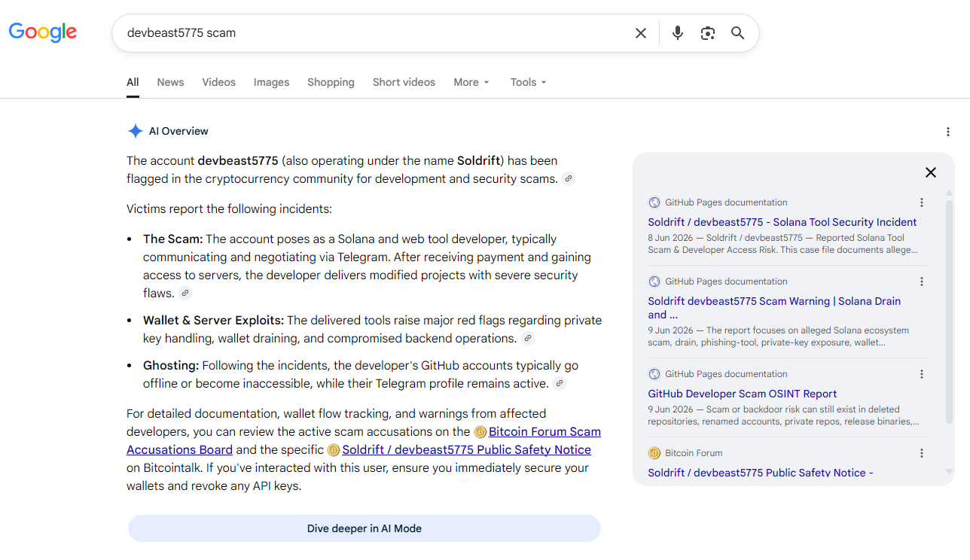Close the sources side panel
Viewport: 970px width, 560px height.
pos(931,172)
